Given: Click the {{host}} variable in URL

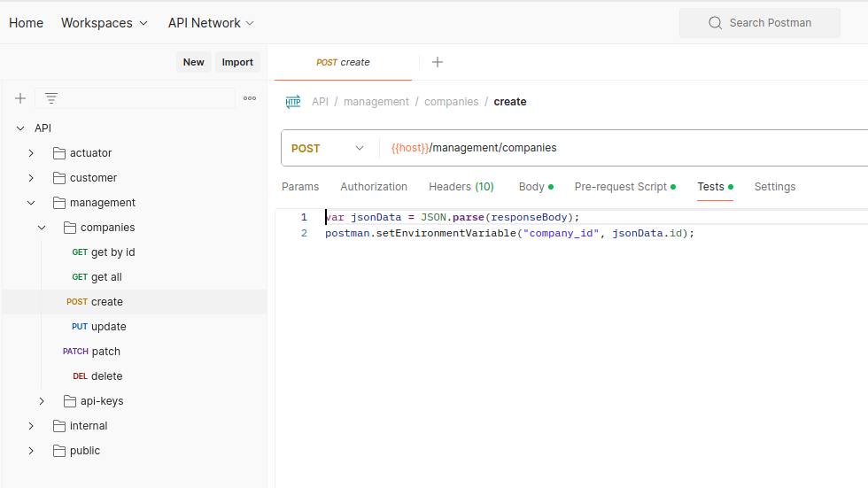Looking at the screenshot, I should (x=410, y=148).
